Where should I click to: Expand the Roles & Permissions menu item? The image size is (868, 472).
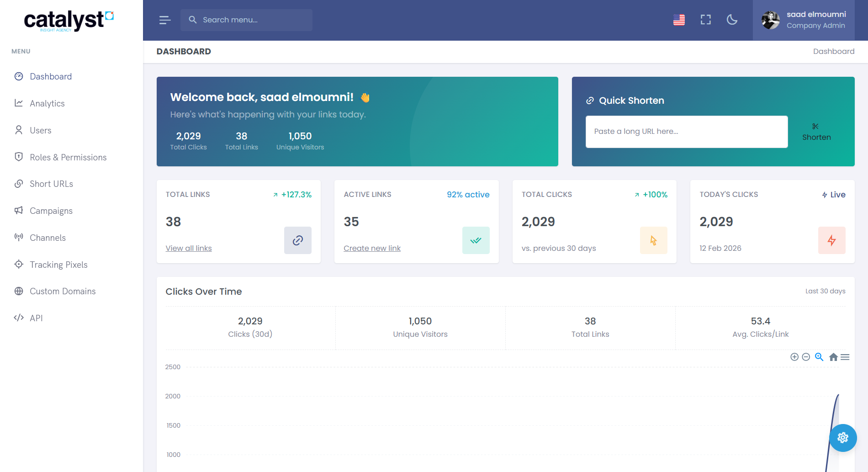pyautogui.click(x=68, y=157)
